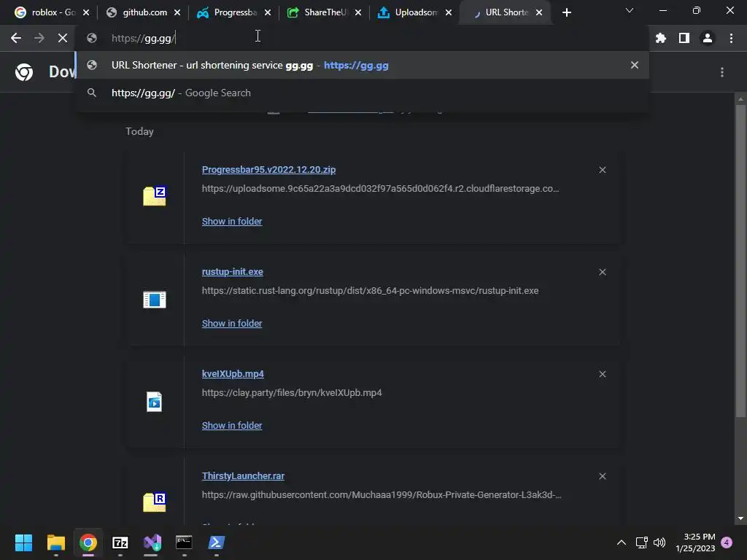Screen dimensions: 747x560
Task: Open kveIXUpb.mp4 download
Action: pos(233,374)
